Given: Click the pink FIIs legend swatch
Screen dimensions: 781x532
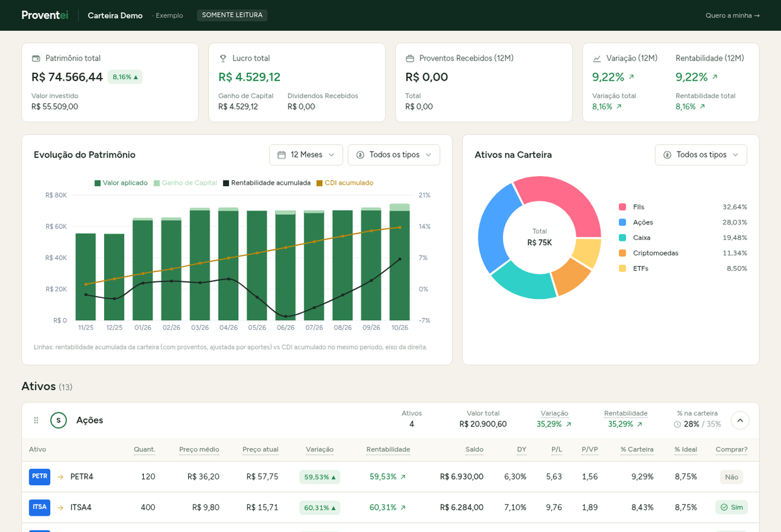Looking at the screenshot, I should (623, 207).
